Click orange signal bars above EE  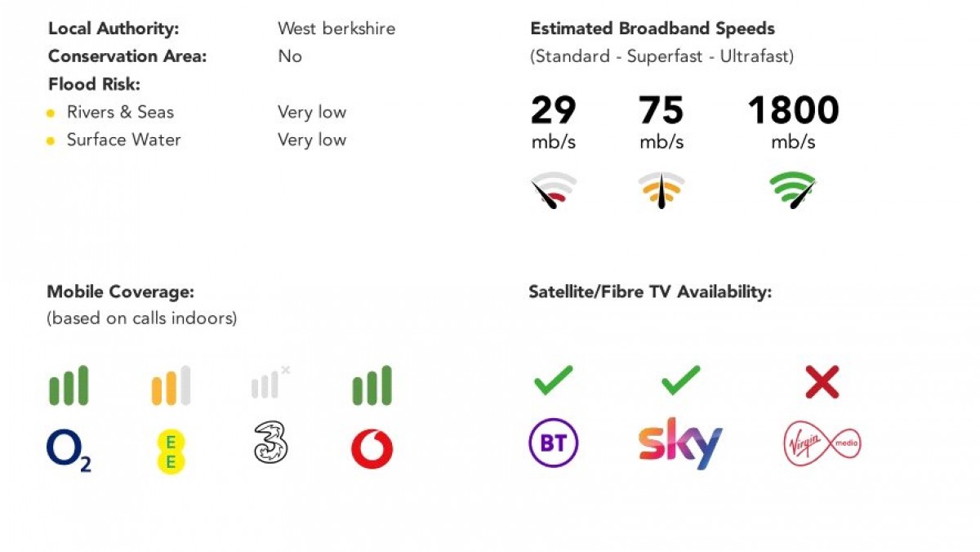(171, 385)
